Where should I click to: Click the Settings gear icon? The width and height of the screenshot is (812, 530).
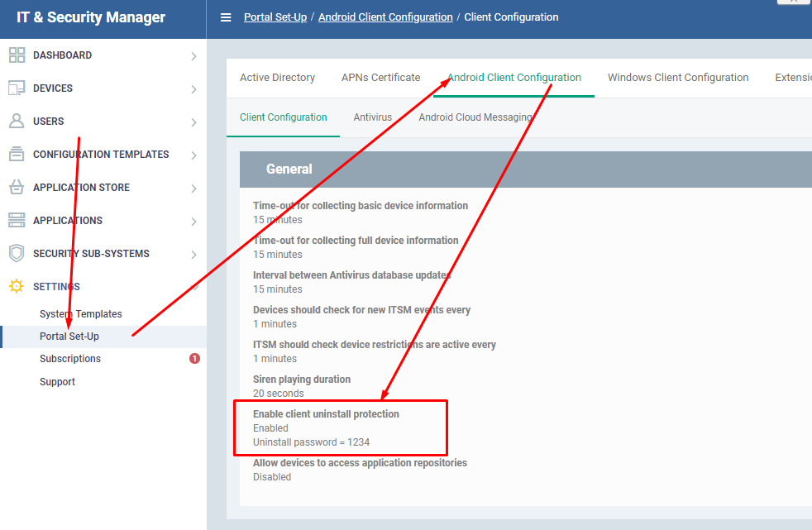point(17,286)
